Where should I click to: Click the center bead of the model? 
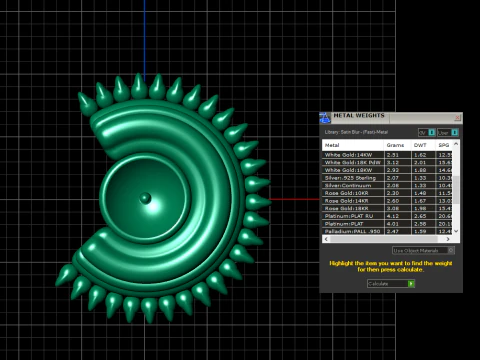click(x=145, y=198)
